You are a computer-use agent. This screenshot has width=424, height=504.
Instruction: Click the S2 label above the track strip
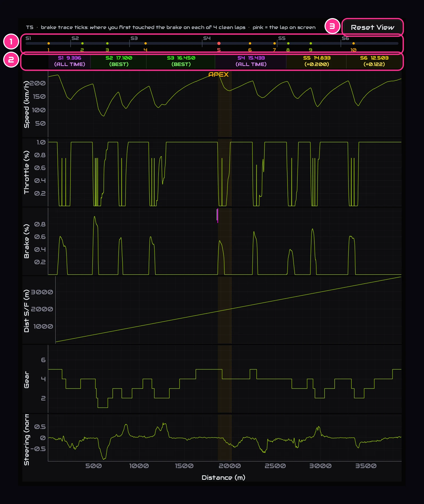click(75, 38)
